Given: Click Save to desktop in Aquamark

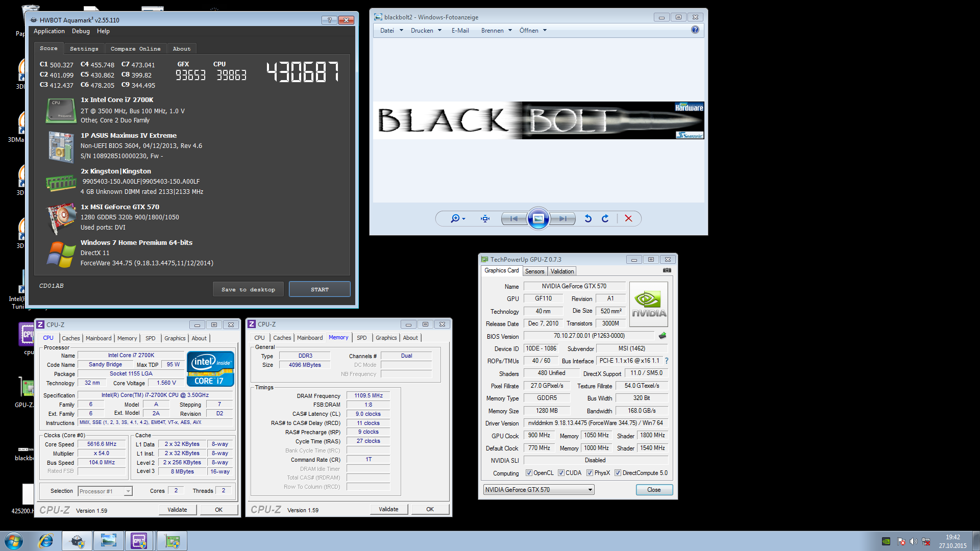Looking at the screenshot, I should click(248, 289).
